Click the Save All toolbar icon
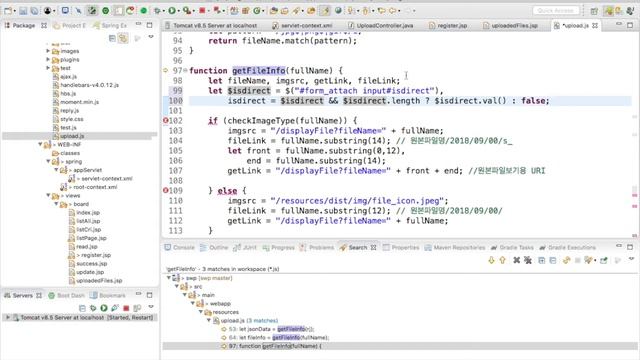The height and width of the screenshot is (360, 640). point(34,11)
